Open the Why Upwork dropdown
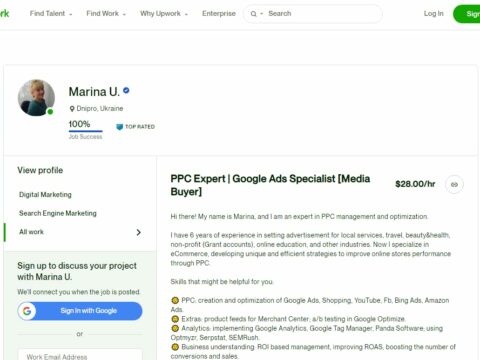Screen dimensions: 480x360 point(164,14)
